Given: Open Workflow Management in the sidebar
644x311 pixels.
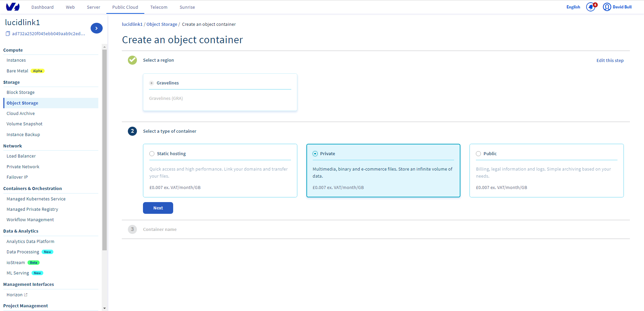Looking at the screenshot, I should pos(30,220).
